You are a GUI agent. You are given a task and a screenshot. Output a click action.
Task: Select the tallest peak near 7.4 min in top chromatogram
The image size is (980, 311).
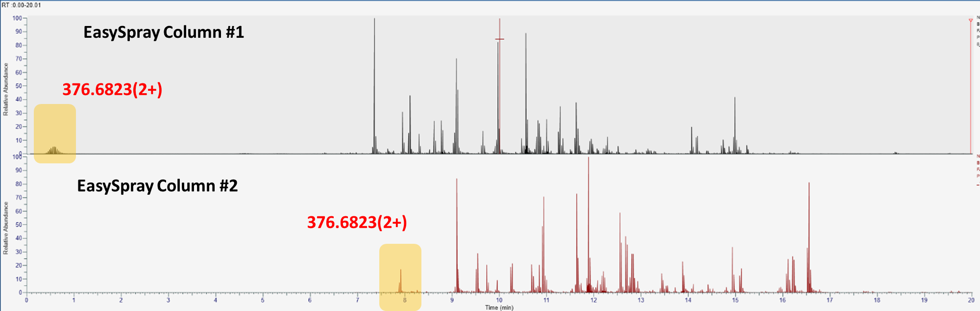374,86
